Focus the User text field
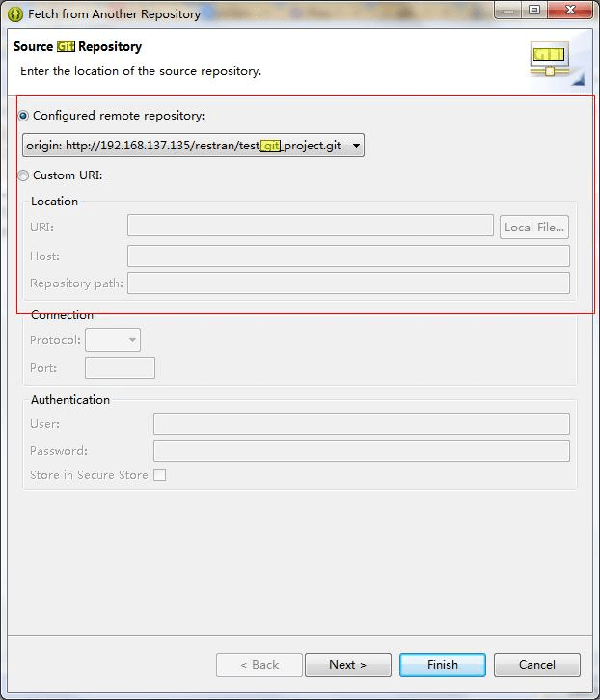 pyautogui.click(x=361, y=423)
